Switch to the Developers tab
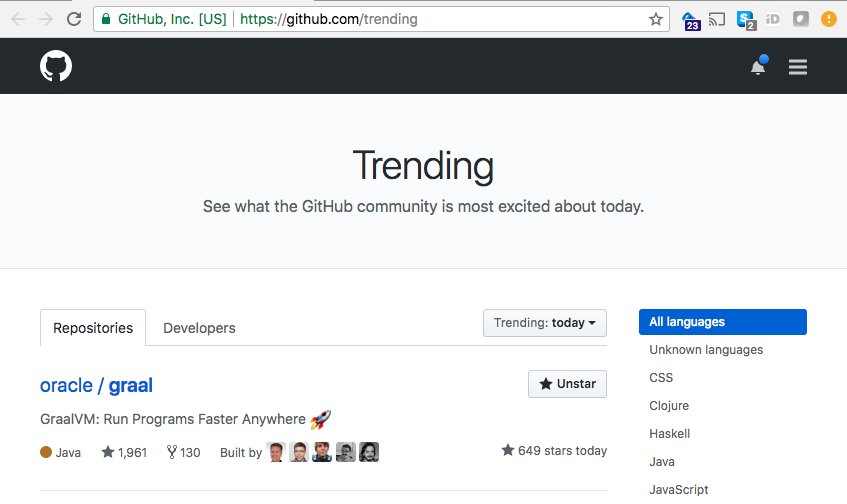Viewport: 847px width, 504px height. [x=199, y=328]
